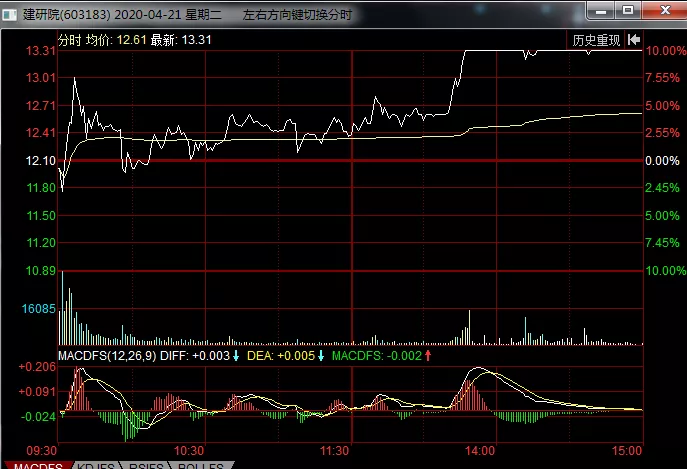
Task: Close the 建研院 intraday chart window
Action: point(665,11)
